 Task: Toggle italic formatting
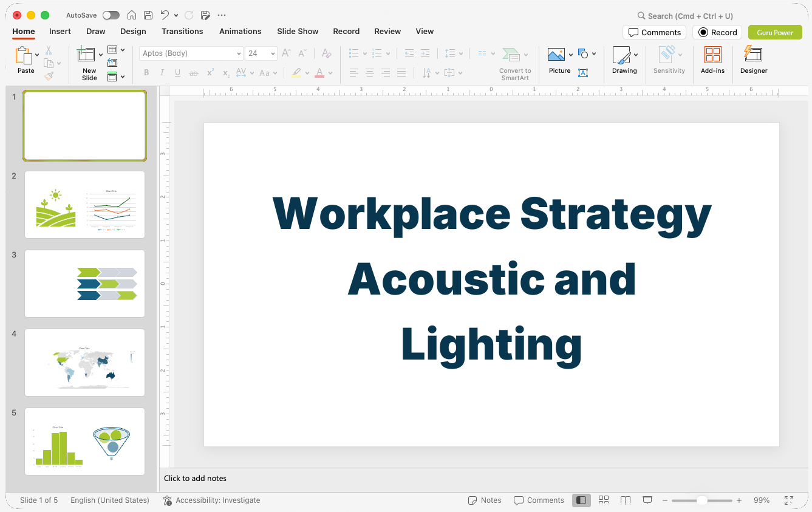click(162, 73)
